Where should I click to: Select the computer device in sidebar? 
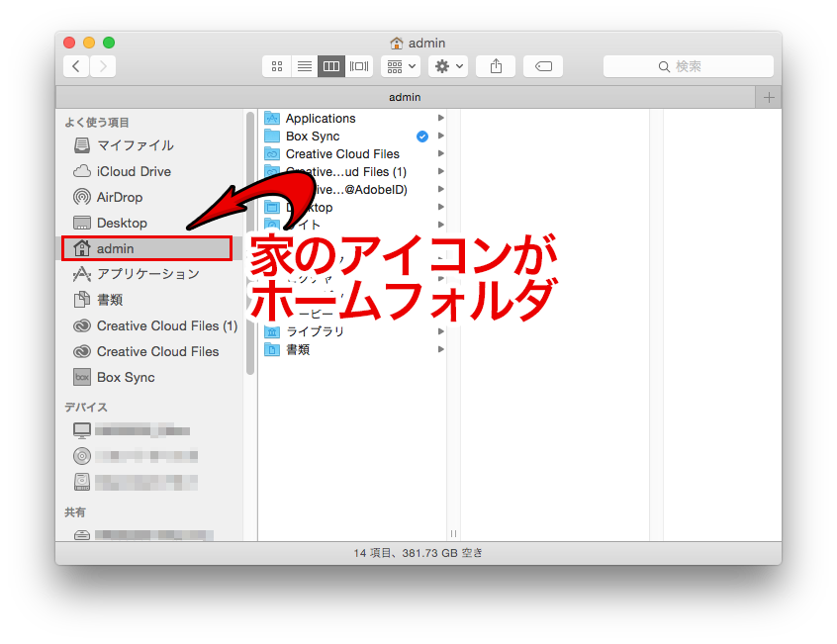(132, 430)
